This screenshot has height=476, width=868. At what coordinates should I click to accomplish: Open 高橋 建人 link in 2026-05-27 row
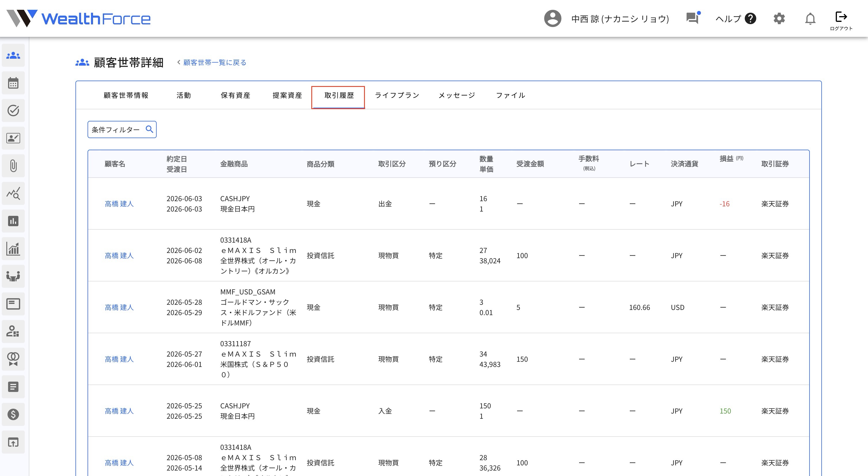point(119,359)
